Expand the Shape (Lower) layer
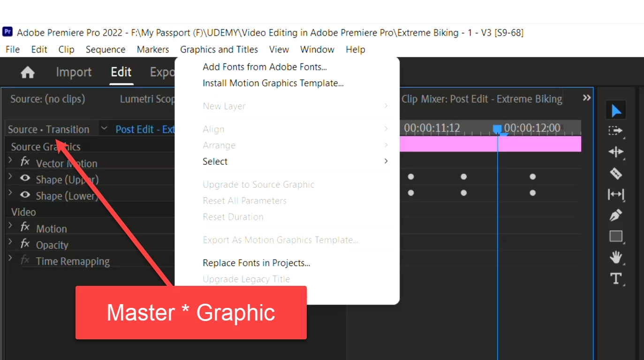Image resolution: width=644 pixels, height=360 pixels. [x=10, y=193]
